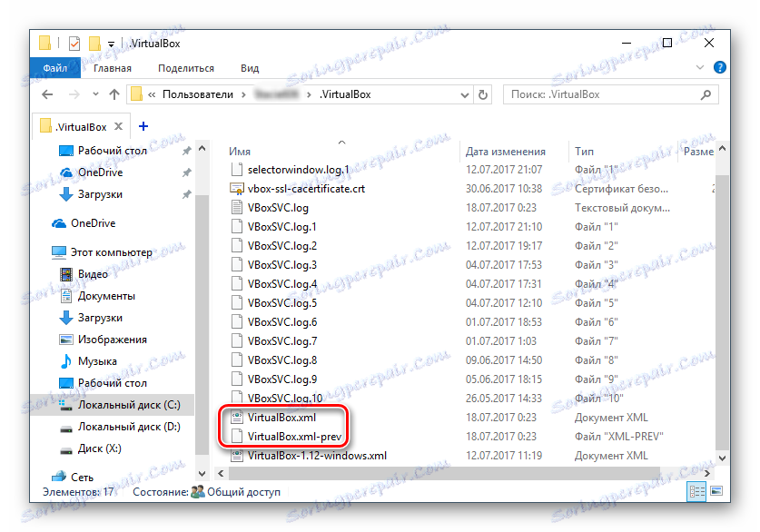Image resolution: width=760 pixels, height=532 pixels.
Task: Click date 18.07.2017 0:23 of VBoxSVC.log
Action: point(500,208)
